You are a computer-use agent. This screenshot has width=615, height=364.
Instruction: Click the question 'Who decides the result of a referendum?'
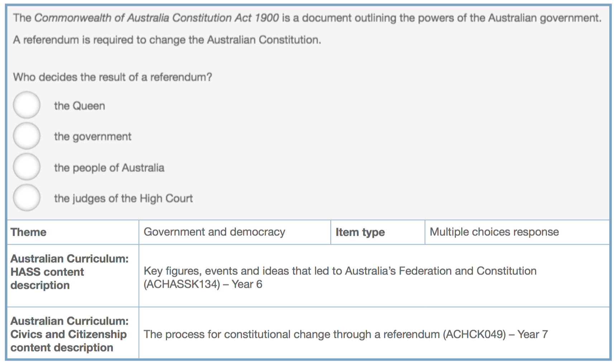tap(113, 77)
